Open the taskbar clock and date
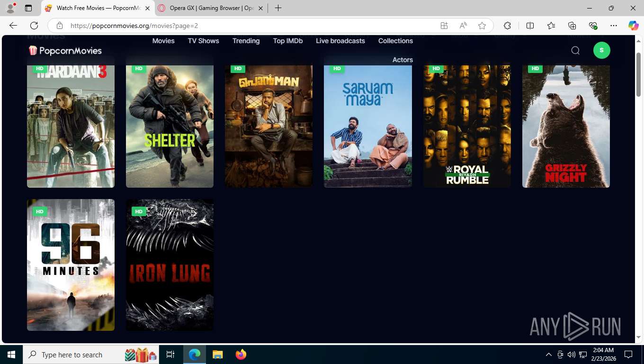 603,355
